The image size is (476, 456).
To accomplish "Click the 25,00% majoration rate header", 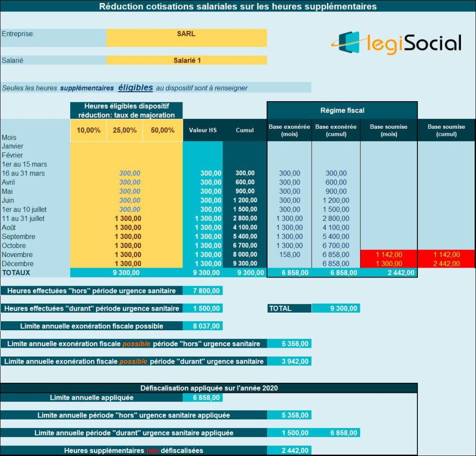I will tap(125, 130).
